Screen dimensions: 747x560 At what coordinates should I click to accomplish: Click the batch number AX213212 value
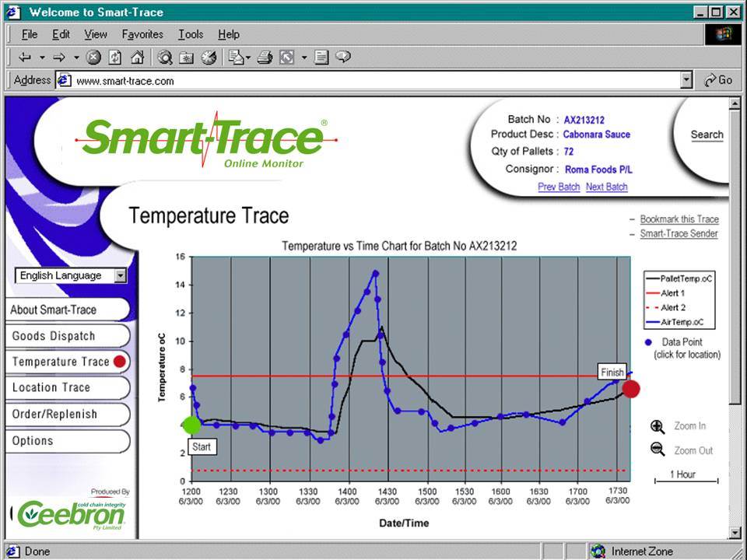pyautogui.click(x=584, y=120)
